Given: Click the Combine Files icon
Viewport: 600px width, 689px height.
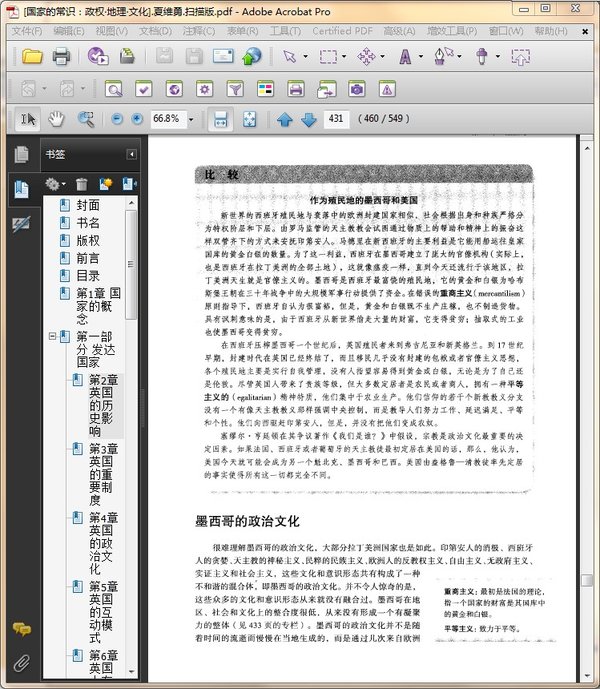Looking at the screenshot, I should pyautogui.click(x=127, y=56).
